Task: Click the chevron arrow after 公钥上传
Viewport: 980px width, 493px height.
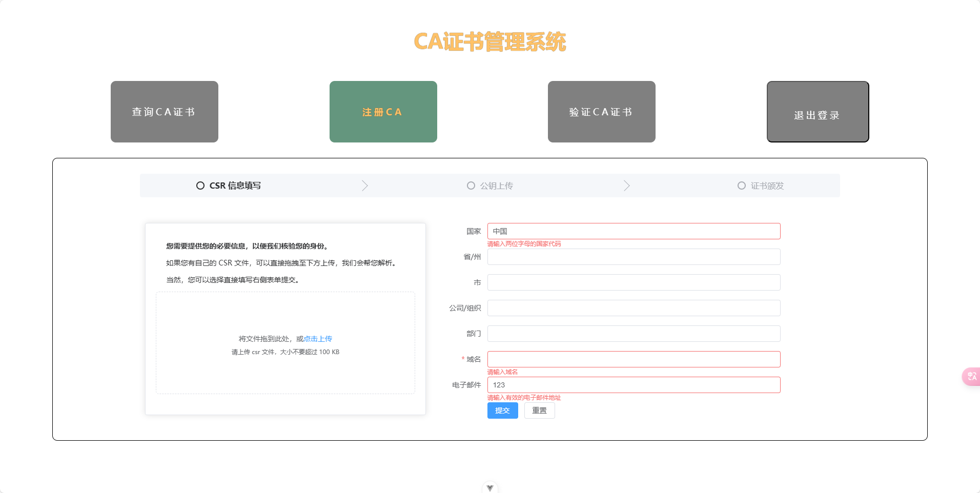Action: point(626,186)
